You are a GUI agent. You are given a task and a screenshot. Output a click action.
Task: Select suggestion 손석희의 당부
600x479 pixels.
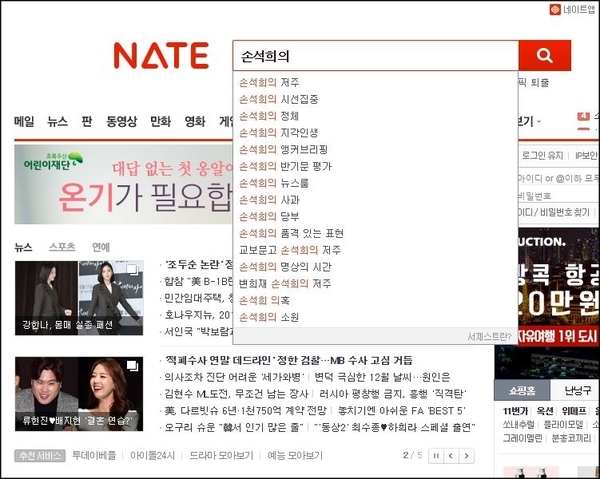269,217
